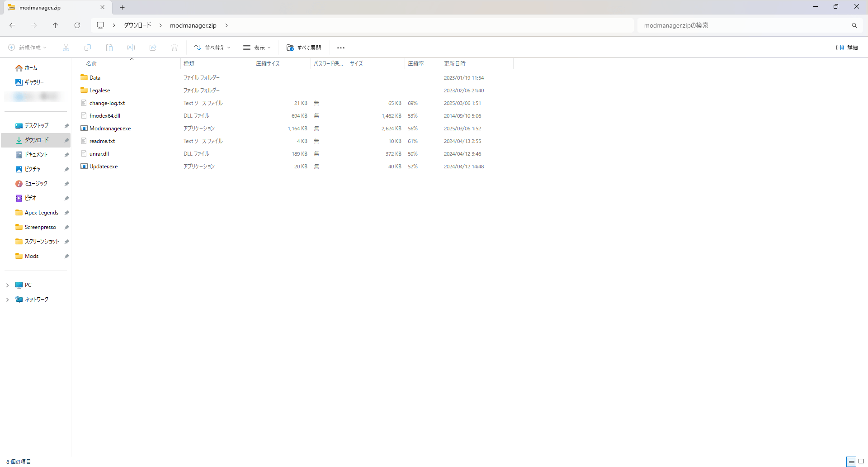The height and width of the screenshot is (467, 868).
Task: Go up one folder level
Action: (x=55, y=25)
